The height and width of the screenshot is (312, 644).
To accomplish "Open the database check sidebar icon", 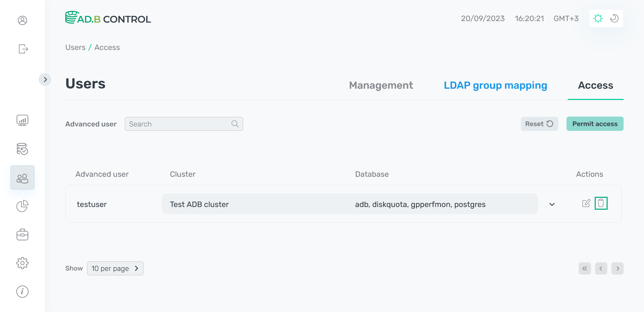I will [x=22, y=149].
